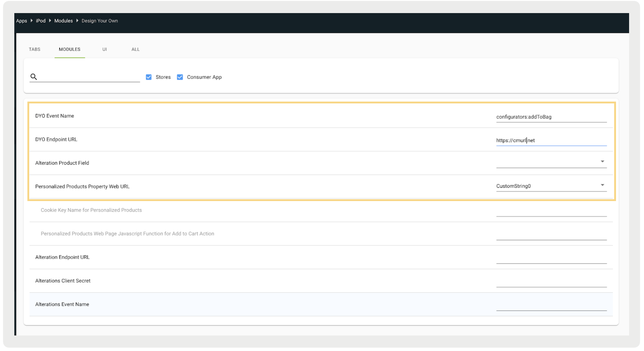Click the search magnifier icon
644x351 pixels.
(33, 77)
